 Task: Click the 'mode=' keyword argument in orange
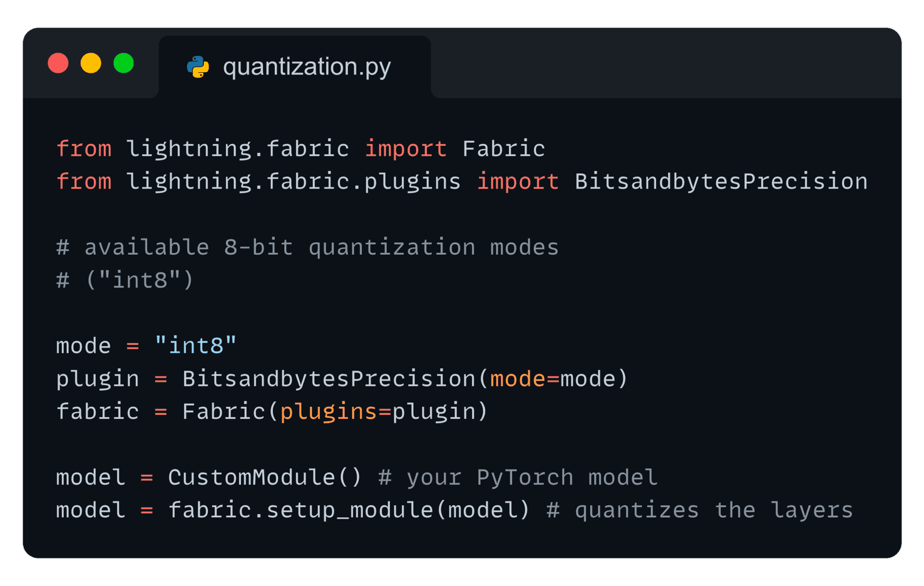pos(525,379)
